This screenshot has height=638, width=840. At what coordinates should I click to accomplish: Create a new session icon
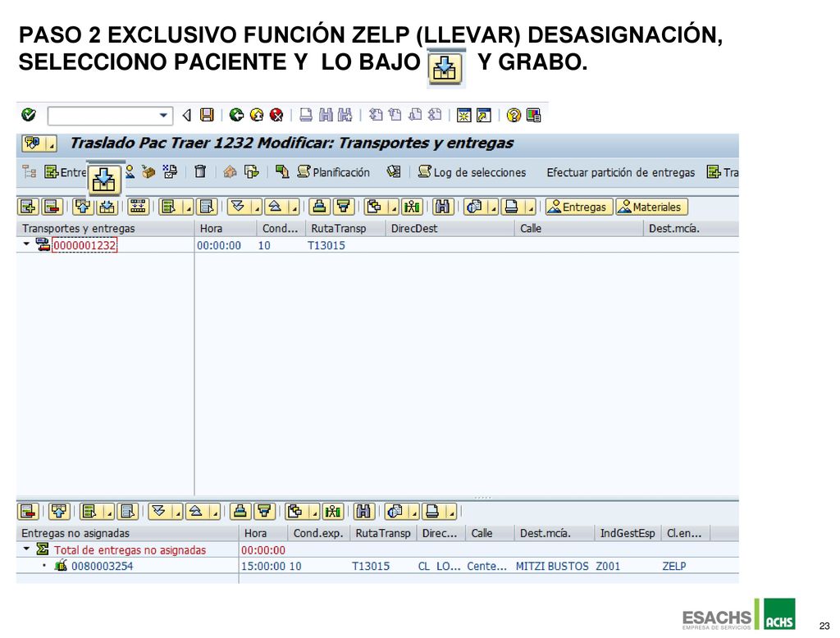coord(464,115)
